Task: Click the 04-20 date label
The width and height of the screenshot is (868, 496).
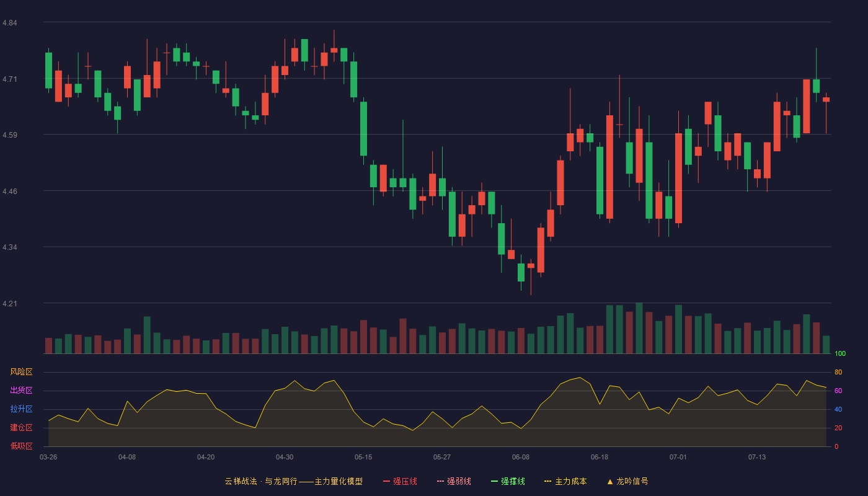Action: click(x=206, y=457)
